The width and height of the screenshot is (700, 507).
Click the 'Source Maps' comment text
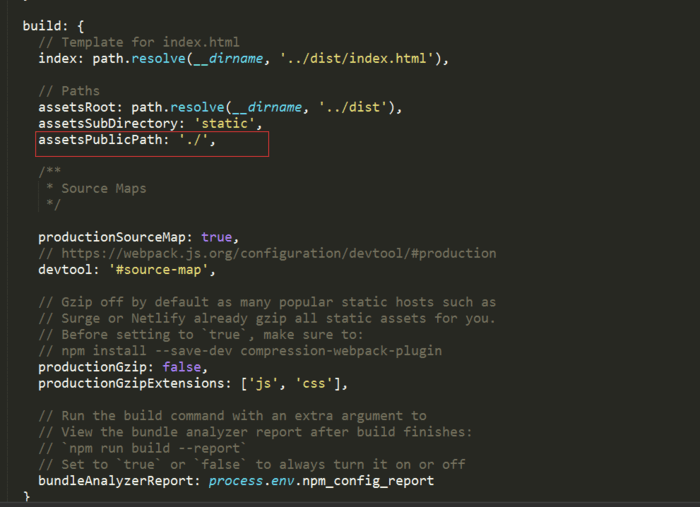click(x=104, y=188)
